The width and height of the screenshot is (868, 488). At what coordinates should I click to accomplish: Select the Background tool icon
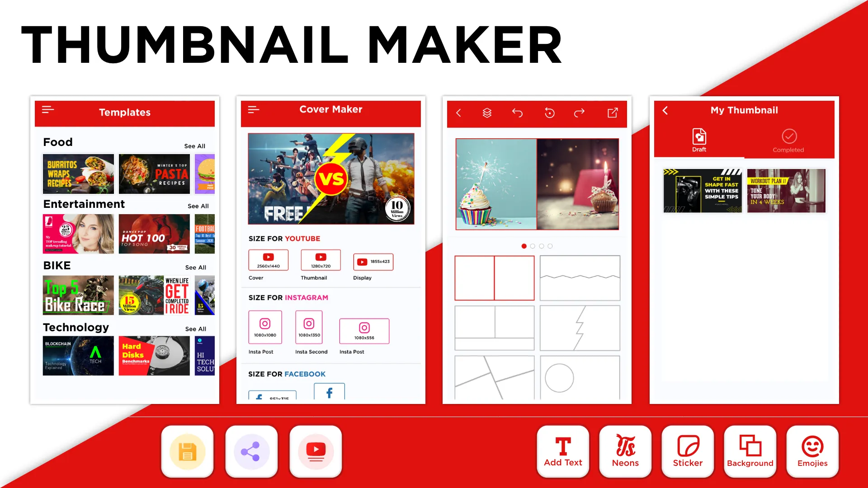click(x=750, y=450)
